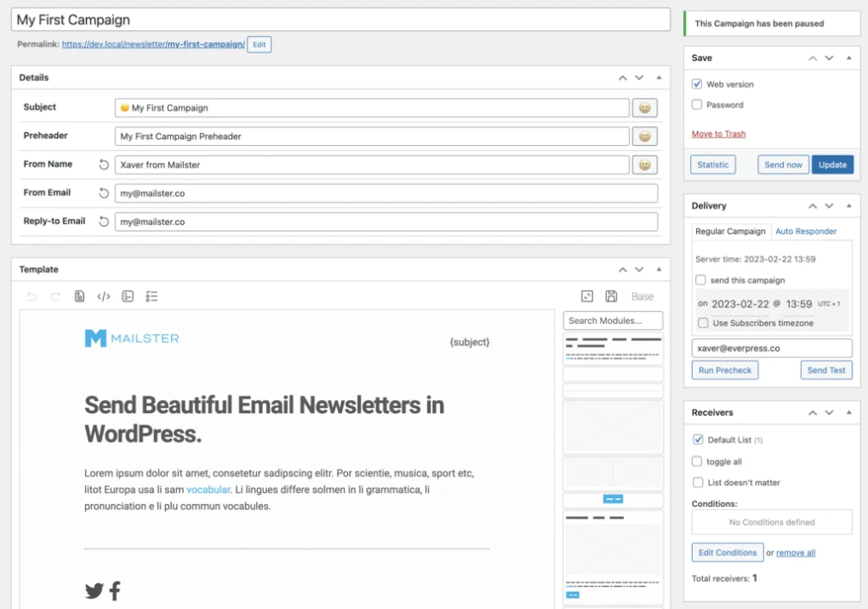The height and width of the screenshot is (609, 868).
Task: Open emoji picker for Preheader field
Action: tap(645, 137)
